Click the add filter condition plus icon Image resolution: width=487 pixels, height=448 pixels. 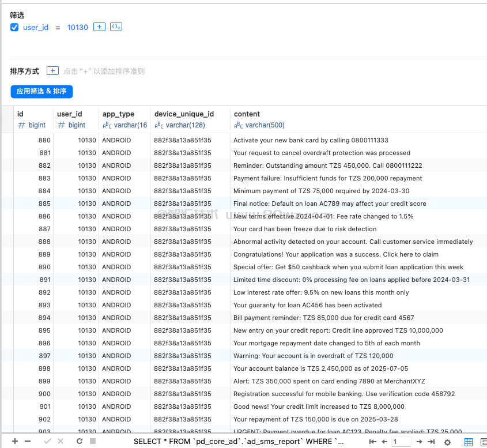click(99, 27)
